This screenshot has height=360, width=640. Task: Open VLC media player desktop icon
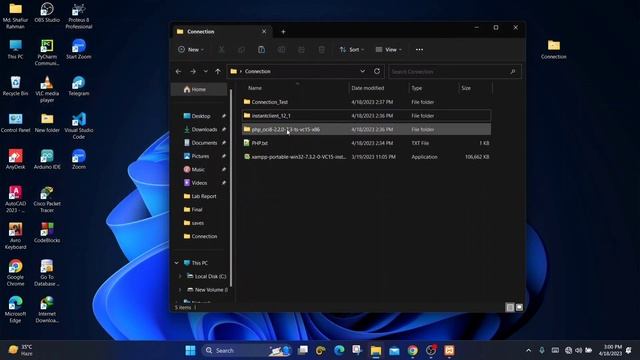47,89
